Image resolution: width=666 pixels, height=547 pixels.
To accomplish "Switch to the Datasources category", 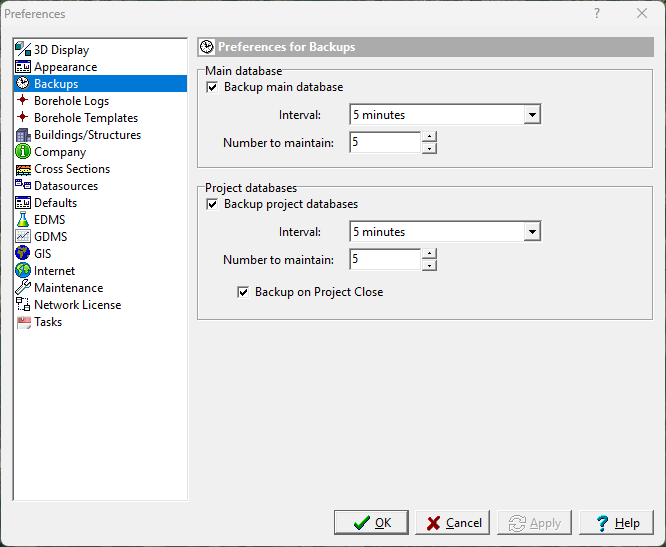I will pyautogui.click(x=66, y=186).
